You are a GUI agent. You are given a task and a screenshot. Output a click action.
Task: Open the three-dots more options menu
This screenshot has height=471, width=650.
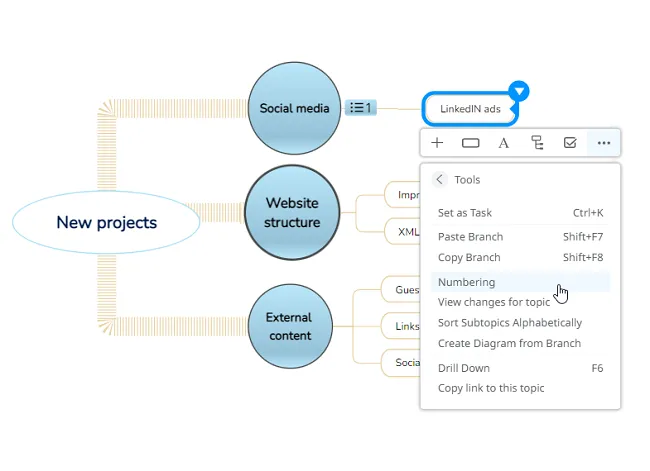pos(603,143)
